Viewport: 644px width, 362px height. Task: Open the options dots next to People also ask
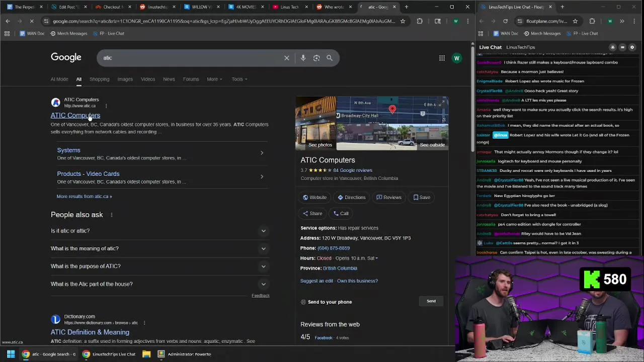(x=111, y=215)
